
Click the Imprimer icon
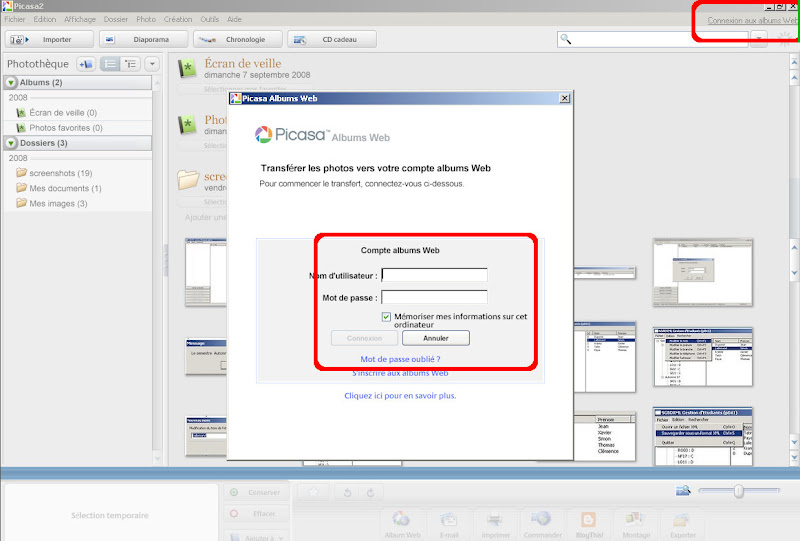(495, 524)
